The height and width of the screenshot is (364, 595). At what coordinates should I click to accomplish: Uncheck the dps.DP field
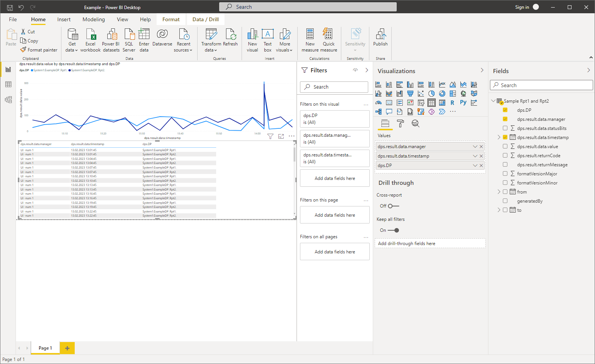tap(505, 110)
